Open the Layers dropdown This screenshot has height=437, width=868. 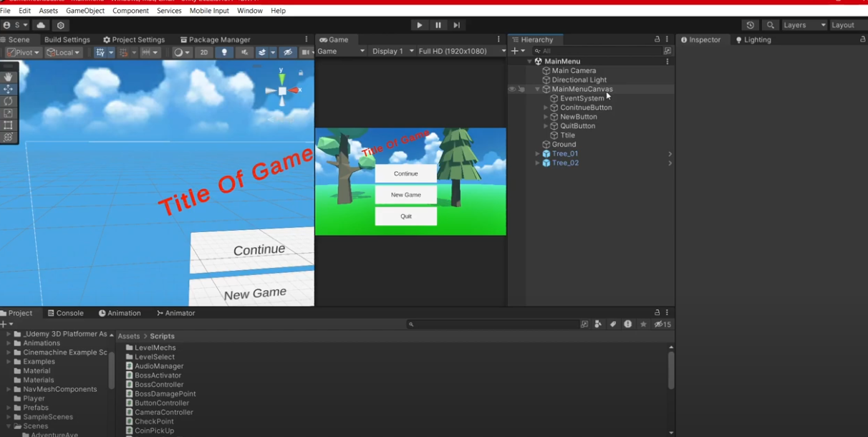point(804,25)
